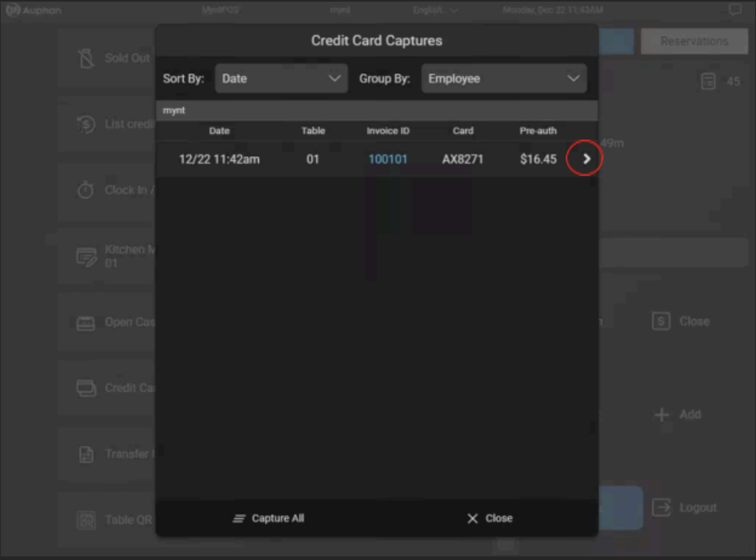
Task: Open the Sort By Date dropdown
Action: click(281, 79)
